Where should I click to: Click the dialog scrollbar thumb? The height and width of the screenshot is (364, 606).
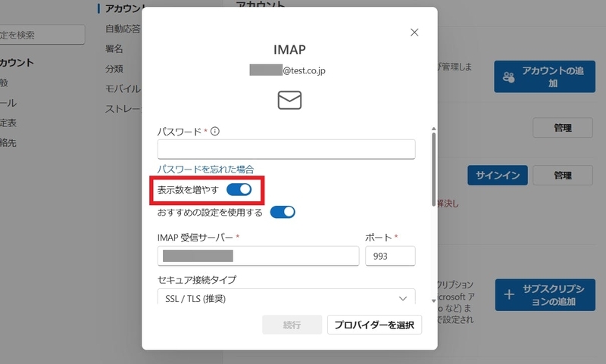[433, 170]
